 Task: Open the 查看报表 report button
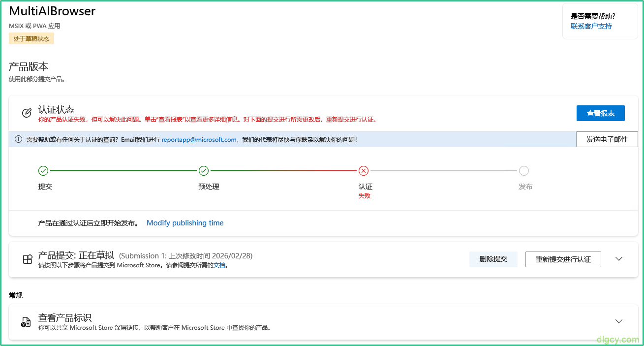(600, 113)
